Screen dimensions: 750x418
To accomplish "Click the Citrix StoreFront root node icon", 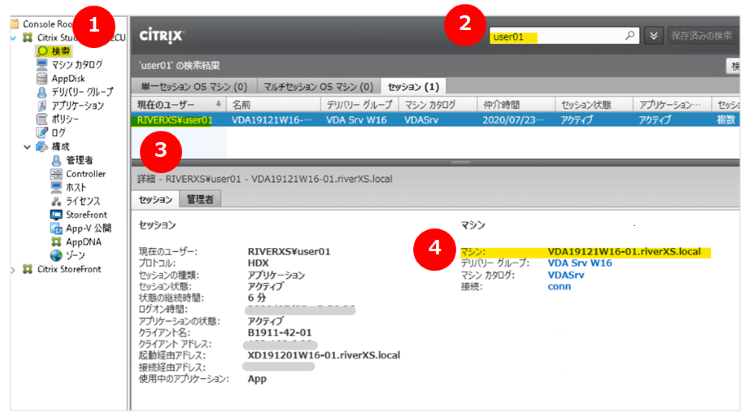I will (x=28, y=269).
